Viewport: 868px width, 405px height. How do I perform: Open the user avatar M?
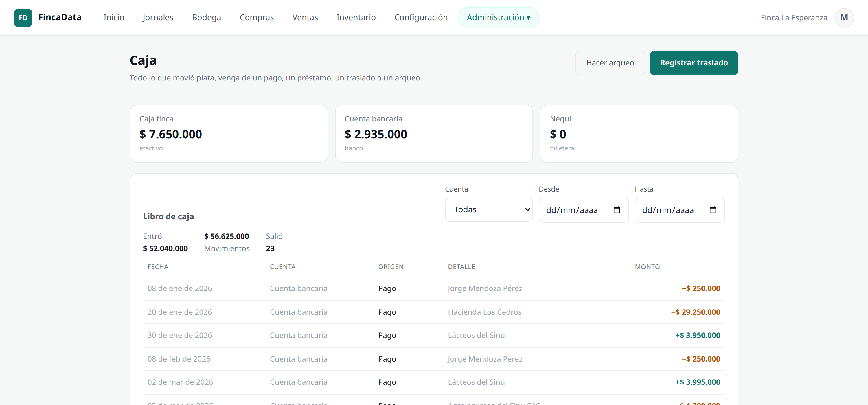(x=844, y=18)
